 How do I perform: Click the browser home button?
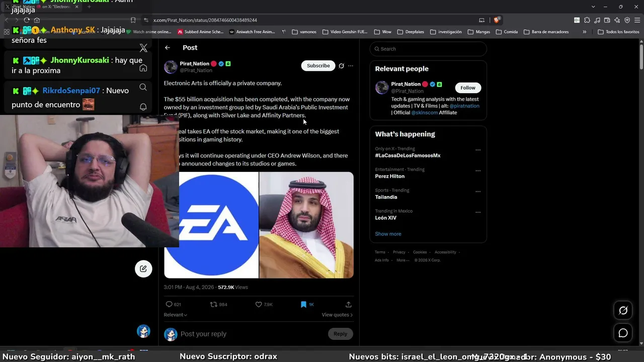coord(37,20)
